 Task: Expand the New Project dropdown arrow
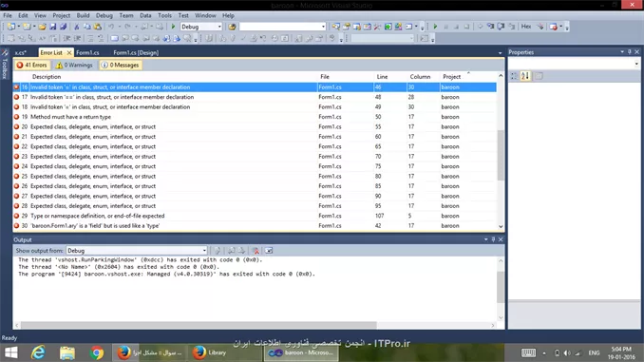coord(18,27)
